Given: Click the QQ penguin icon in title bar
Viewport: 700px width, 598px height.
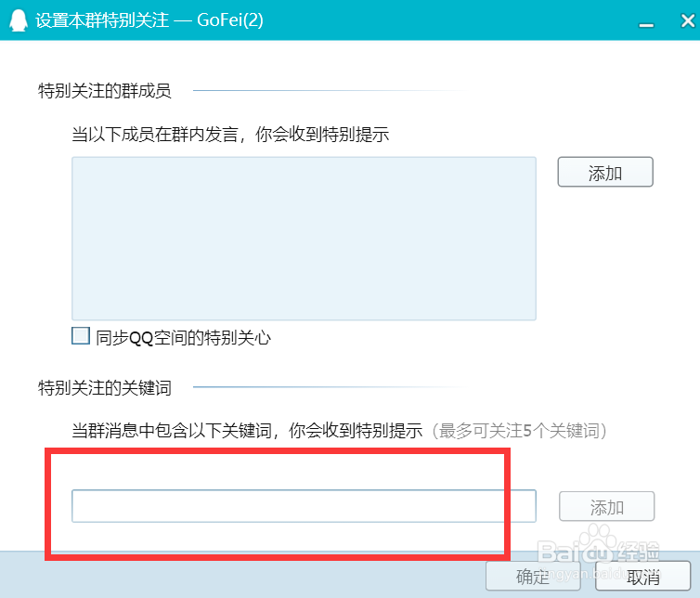Looking at the screenshot, I should [x=19, y=20].
